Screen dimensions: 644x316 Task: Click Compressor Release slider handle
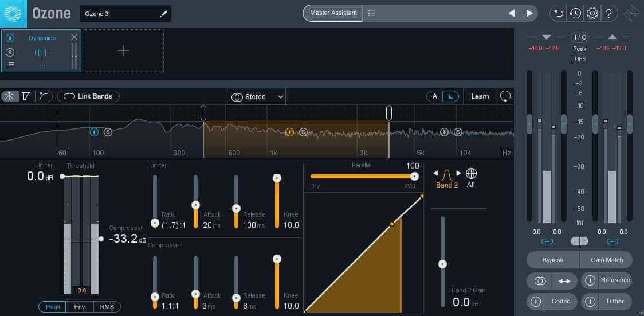coord(236,298)
